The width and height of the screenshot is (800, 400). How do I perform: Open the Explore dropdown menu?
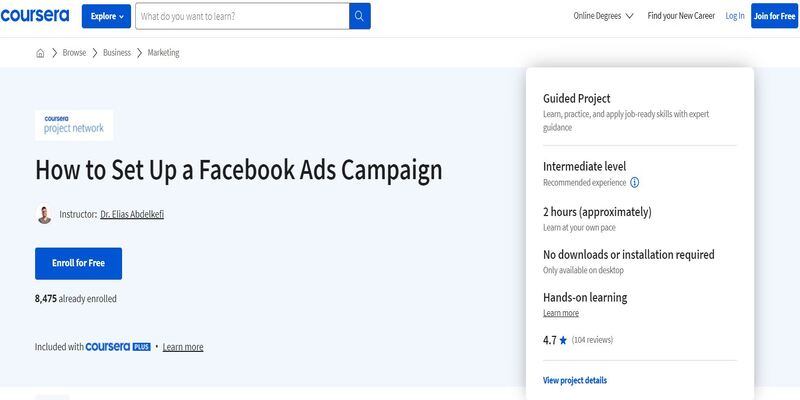106,16
